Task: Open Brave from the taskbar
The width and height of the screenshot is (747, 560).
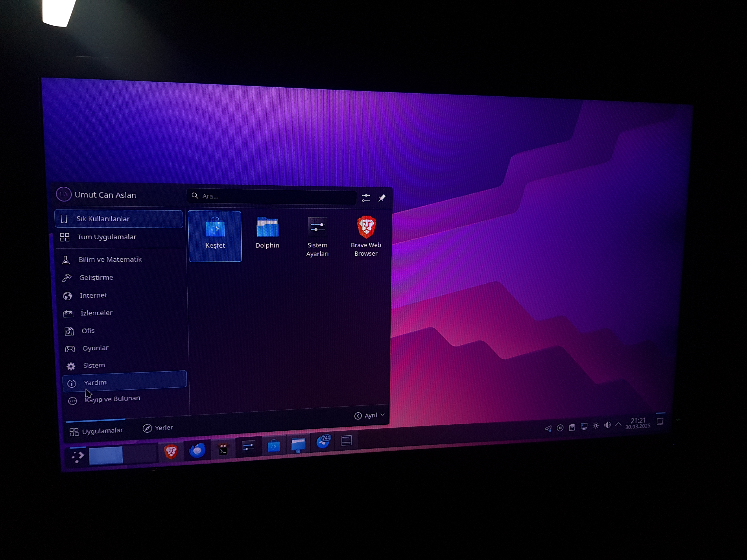Action: tap(171, 452)
